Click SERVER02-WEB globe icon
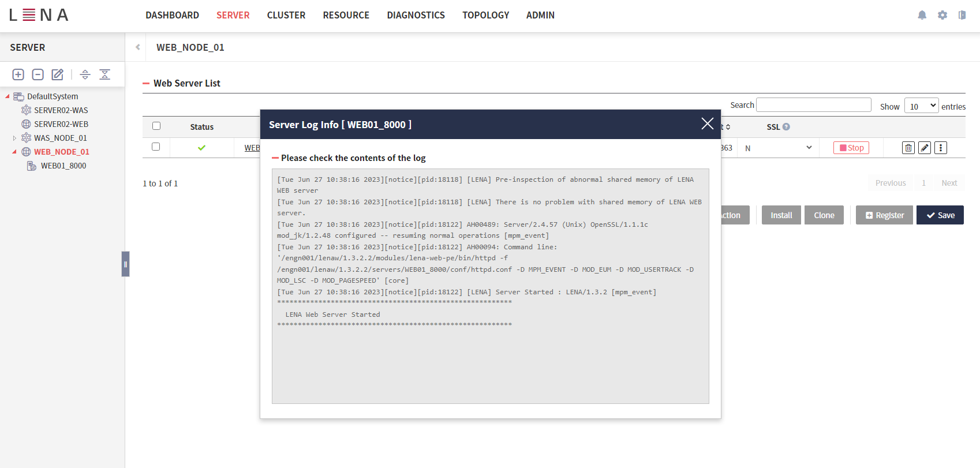Image resolution: width=980 pixels, height=468 pixels. (x=26, y=124)
